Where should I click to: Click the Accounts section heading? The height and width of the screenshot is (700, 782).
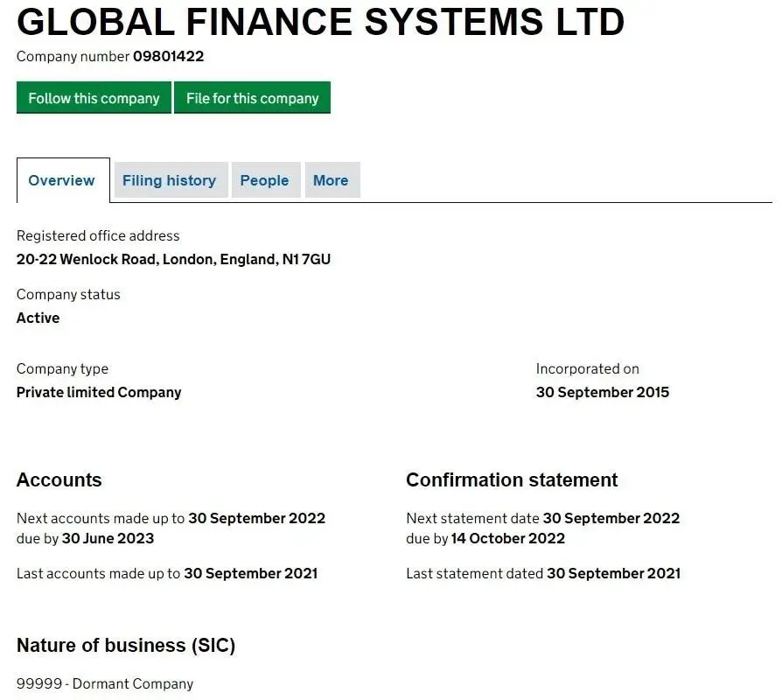(x=59, y=479)
